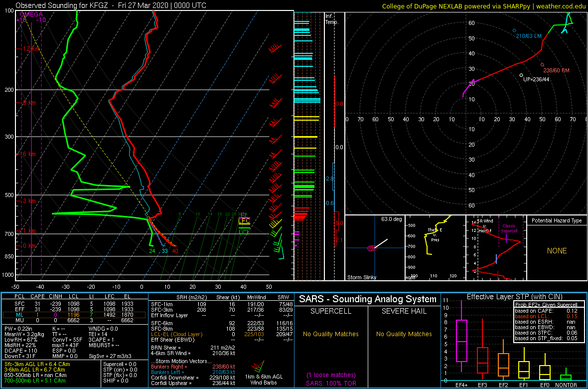The height and width of the screenshot is (389, 588).
Task: Select the 210/63 LM hodograph marker
Action: pos(514,30)
